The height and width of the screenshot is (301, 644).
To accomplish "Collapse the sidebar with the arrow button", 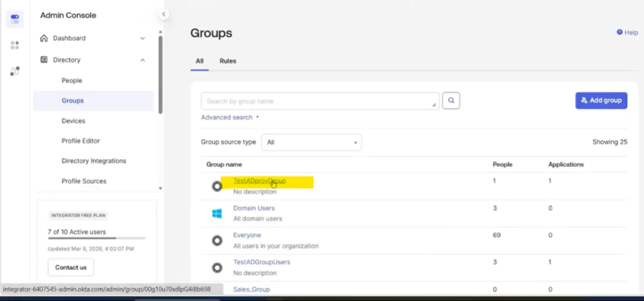I will (164, 14).
